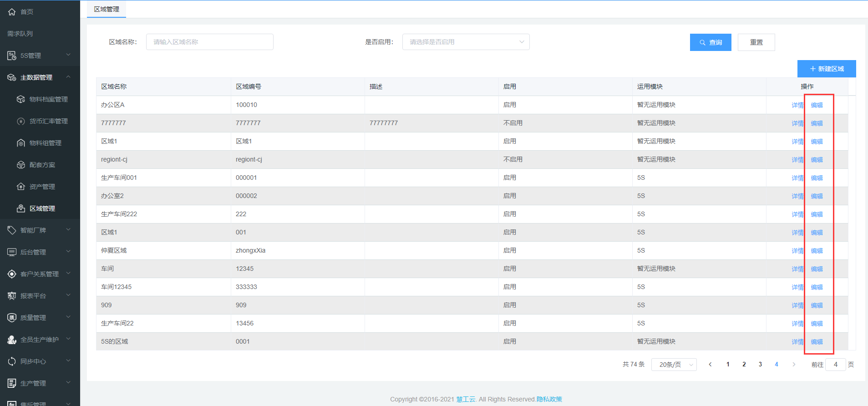Open 配套方案 in the sidebar menu
The height and width of the screenshot is (406, 868).
click(42, 165)
